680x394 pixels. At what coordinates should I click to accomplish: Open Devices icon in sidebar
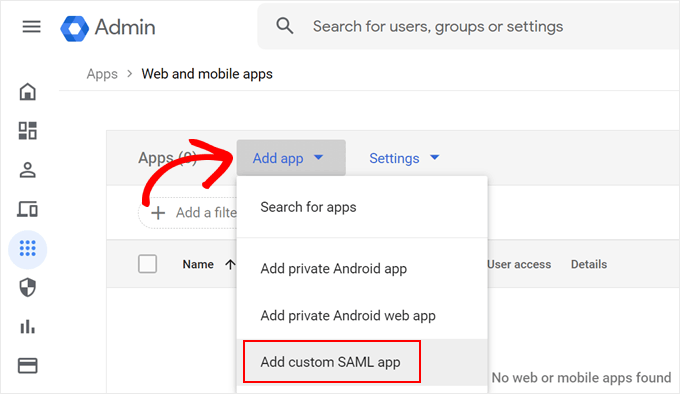pos(27,209)
